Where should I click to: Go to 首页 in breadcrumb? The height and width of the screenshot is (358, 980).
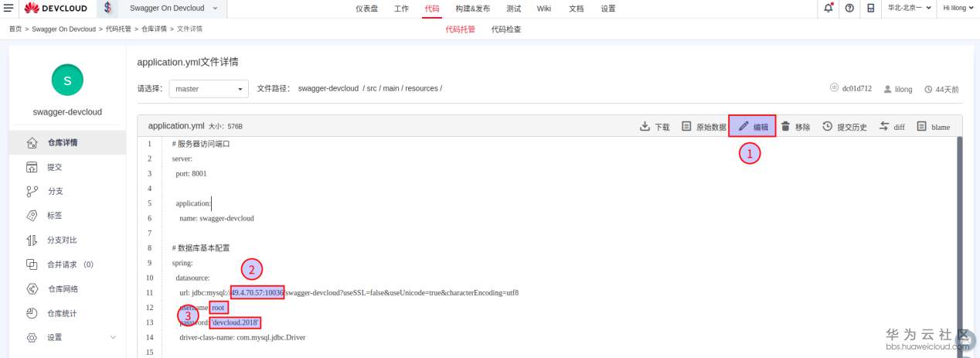(x=15, y=29)
